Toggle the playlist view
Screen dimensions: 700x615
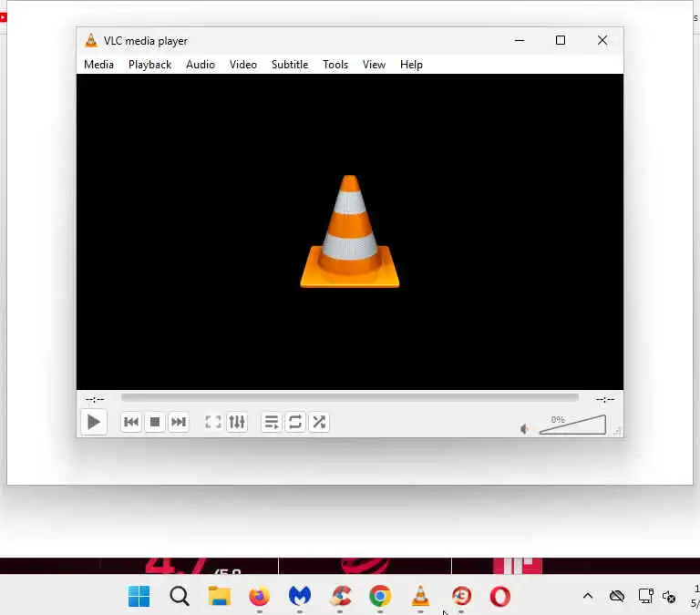271,422
